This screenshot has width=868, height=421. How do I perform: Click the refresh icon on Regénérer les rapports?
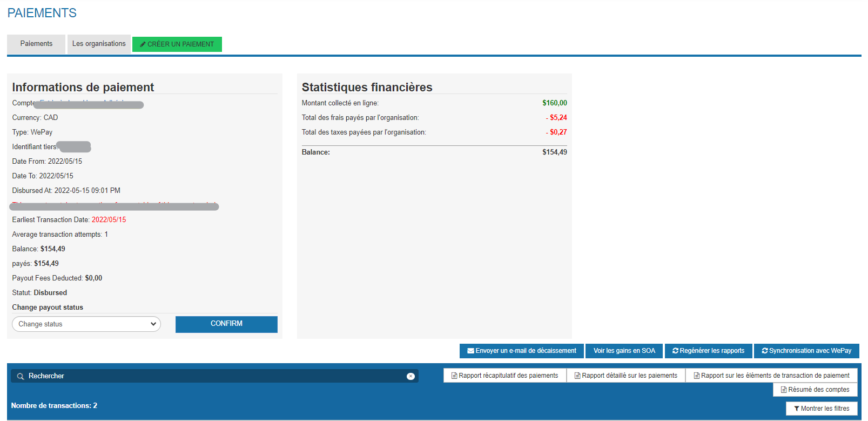[675, 351]
